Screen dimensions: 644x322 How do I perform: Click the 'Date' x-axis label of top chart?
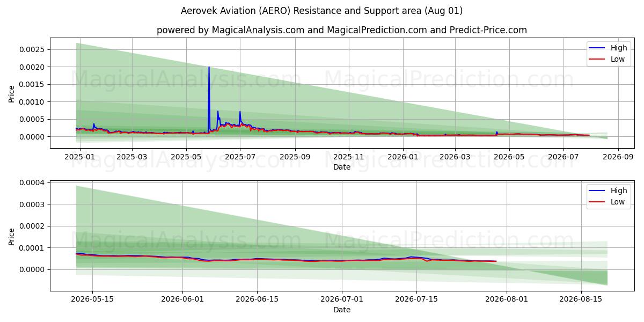click(x=342, y=167)
